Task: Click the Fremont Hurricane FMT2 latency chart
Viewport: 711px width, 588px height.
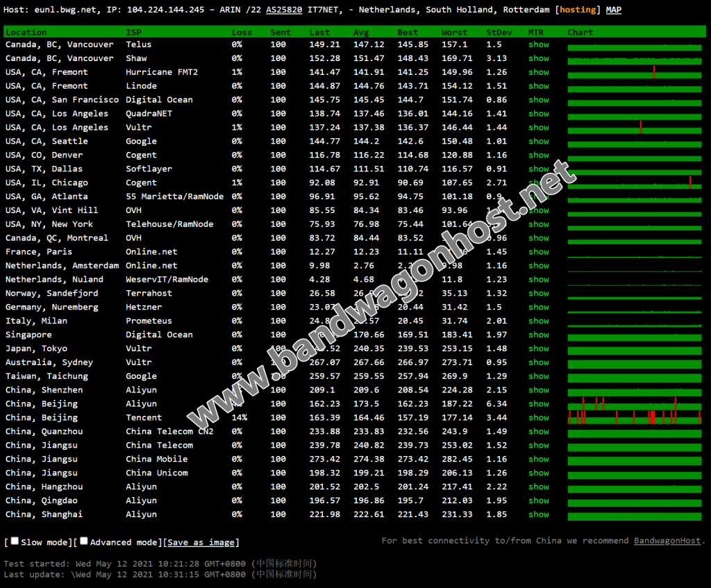Action: (x=635, y=72)
